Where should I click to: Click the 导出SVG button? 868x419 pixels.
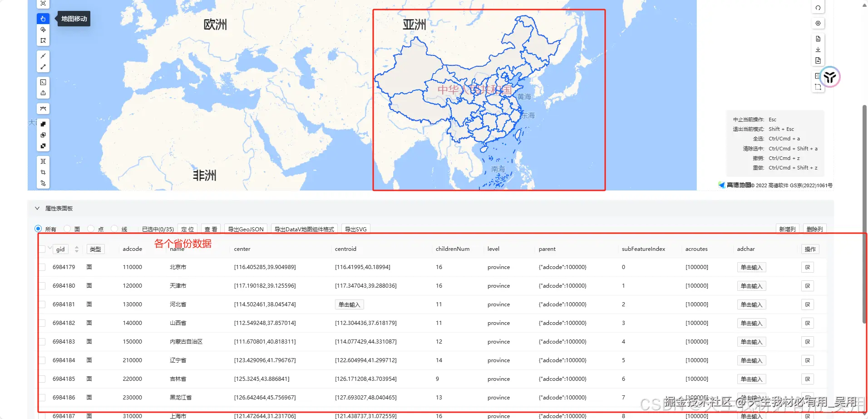355,229
